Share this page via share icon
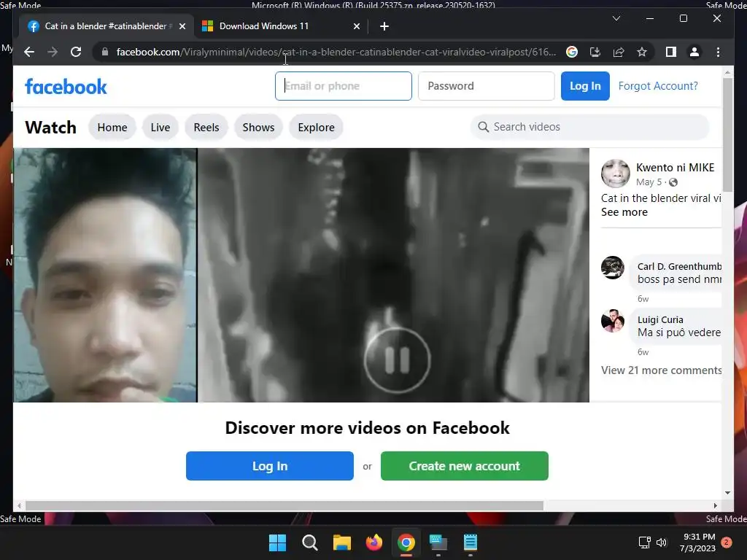This screenshot has height=560, width=747. [x=619, y=52]
